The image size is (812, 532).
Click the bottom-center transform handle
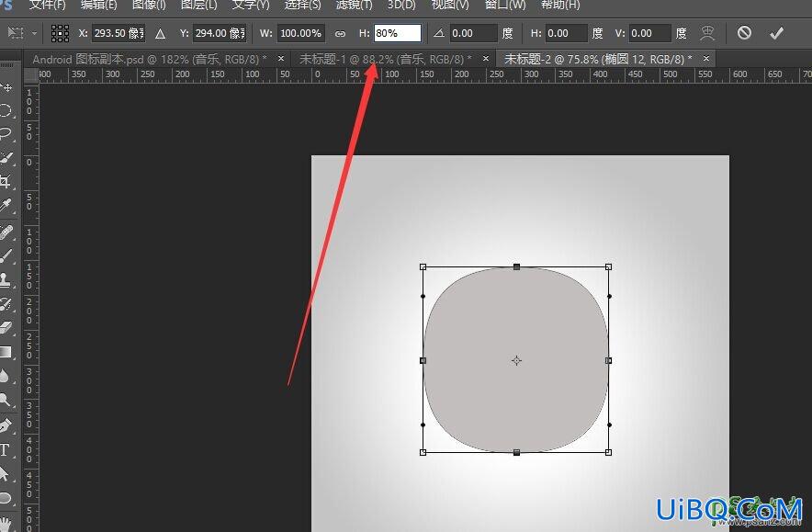[x=516, y=452]
